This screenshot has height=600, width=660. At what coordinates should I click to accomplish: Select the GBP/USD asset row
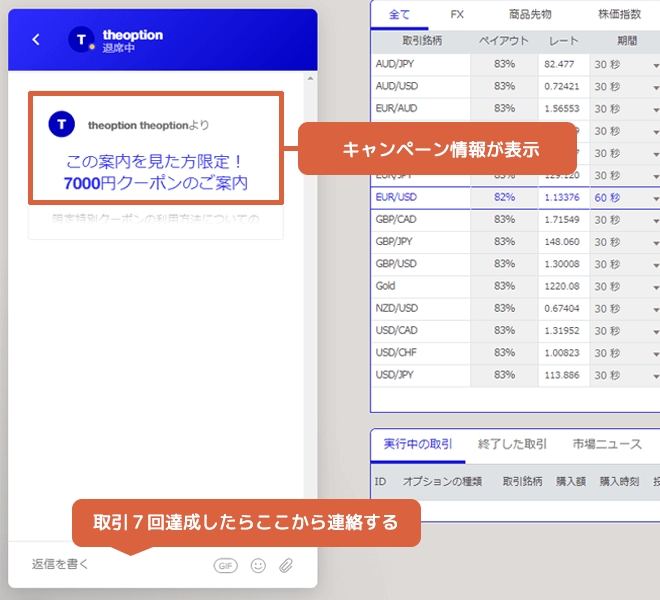coord(515,264)
